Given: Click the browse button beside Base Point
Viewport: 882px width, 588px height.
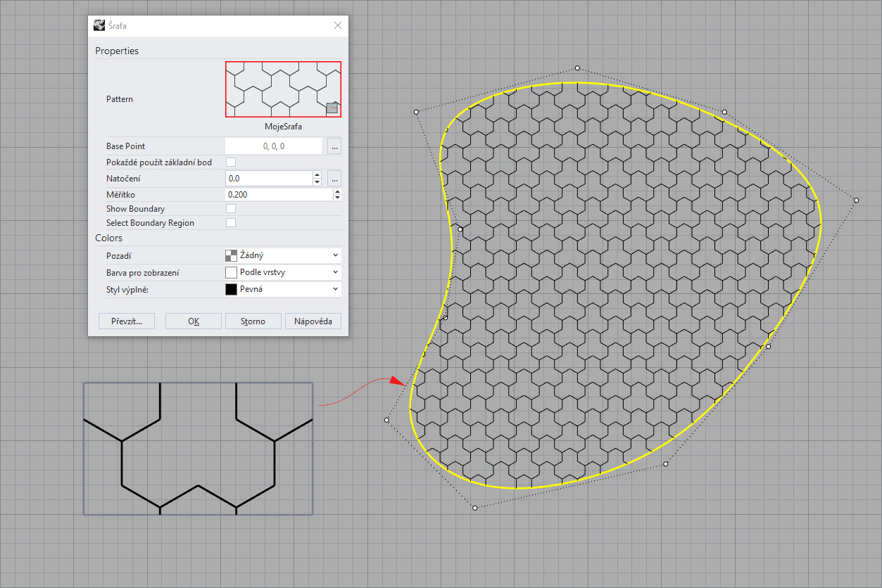Looking at the screenshot, I should coord(334,146).
